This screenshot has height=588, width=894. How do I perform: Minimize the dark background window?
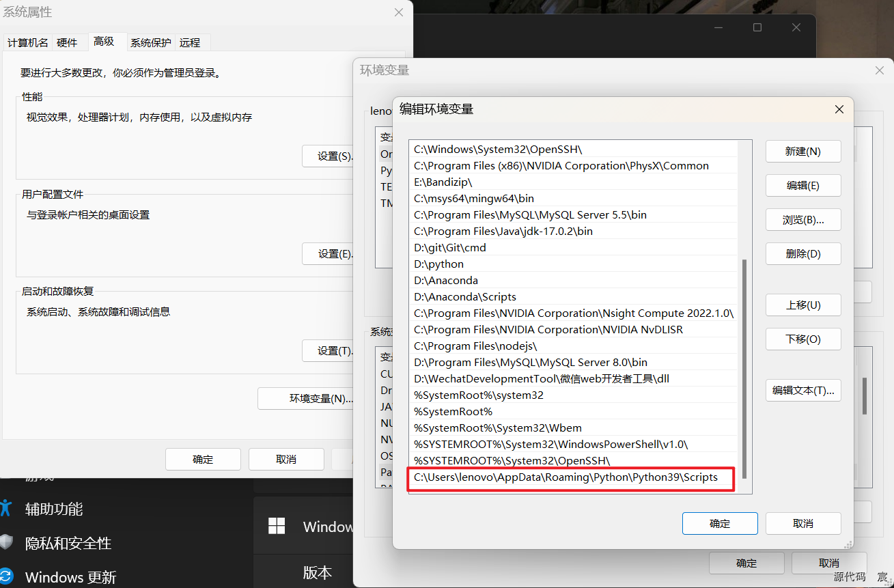tap(718, 27)
